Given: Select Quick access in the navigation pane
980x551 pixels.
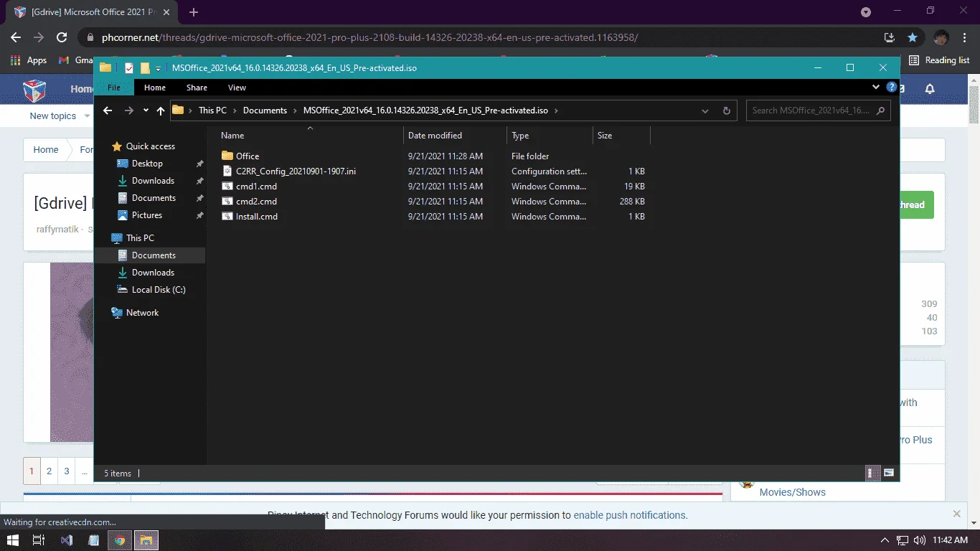Looking at the screenshot, I should tap(150, 146).
